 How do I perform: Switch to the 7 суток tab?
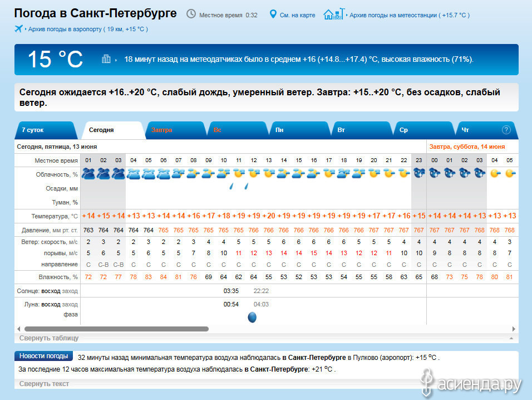(x=46, y=130)
